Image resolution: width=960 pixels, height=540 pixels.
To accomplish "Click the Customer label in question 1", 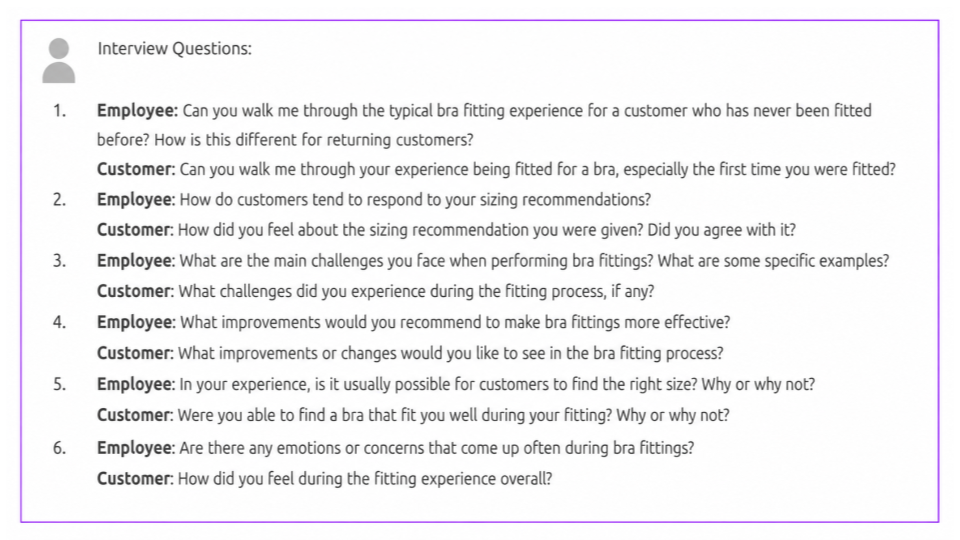I will coord(136,169).
